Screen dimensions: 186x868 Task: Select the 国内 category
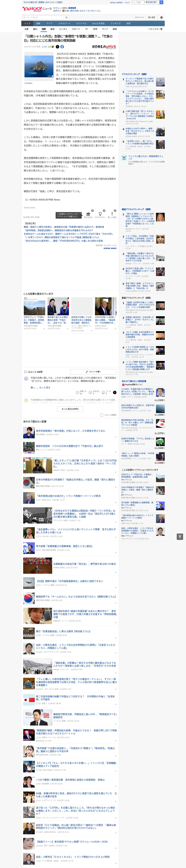[x=35, y=29]
